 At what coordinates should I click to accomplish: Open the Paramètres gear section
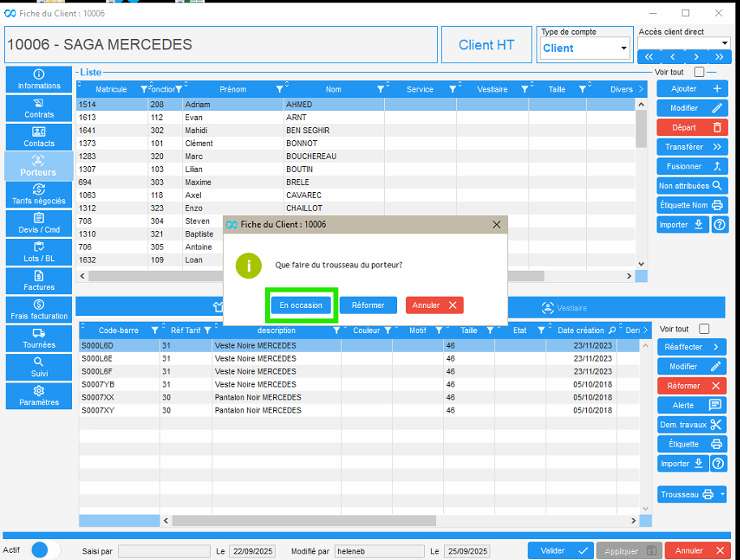[39, 395]
